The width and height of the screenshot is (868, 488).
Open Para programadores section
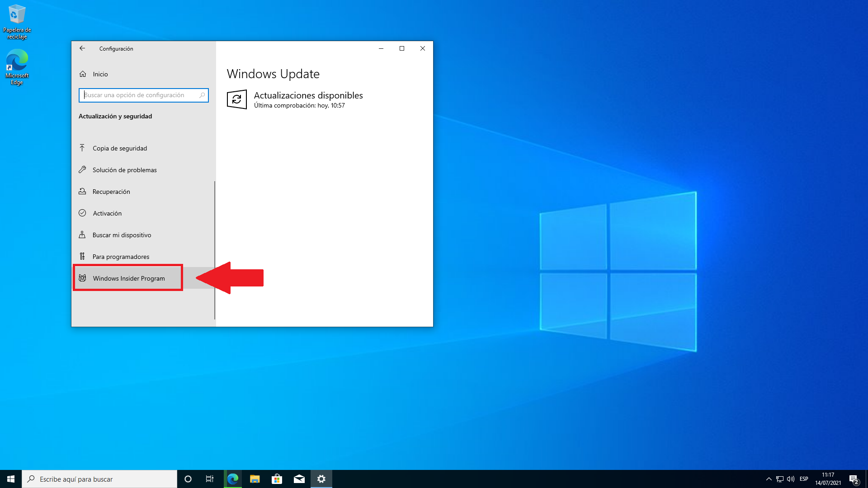[x=121, y=257]
